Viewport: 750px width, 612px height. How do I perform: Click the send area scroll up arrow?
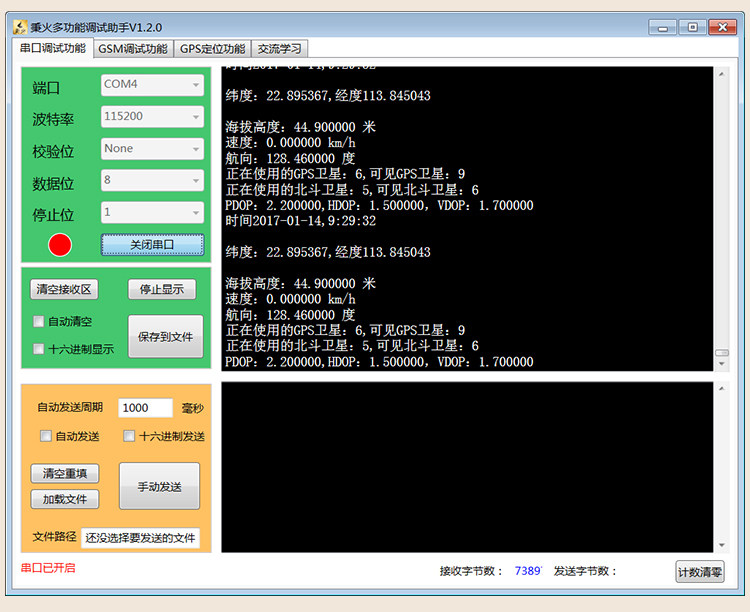pos(721,389)
